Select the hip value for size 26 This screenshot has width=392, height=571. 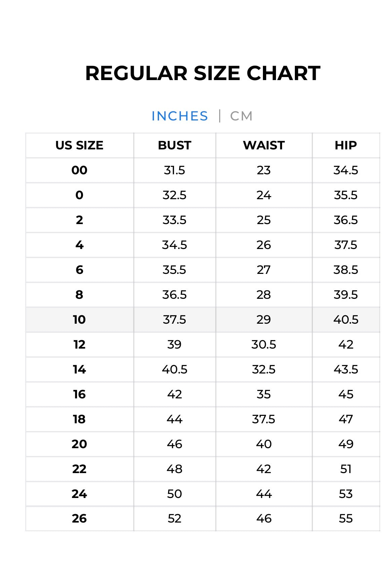pos(346,519)
